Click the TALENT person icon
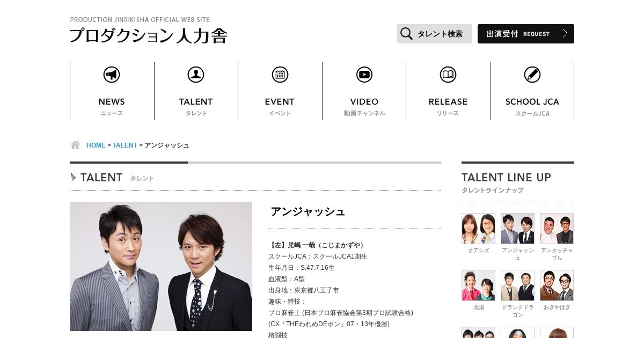The width and height of the screenshot is (644, 338). (196, 75)
